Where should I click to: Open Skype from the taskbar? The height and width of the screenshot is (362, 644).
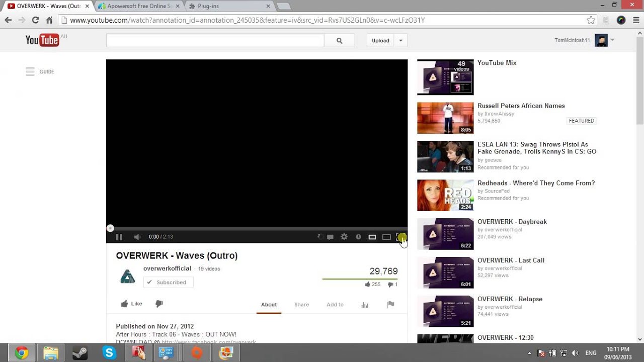pos(109,353)
